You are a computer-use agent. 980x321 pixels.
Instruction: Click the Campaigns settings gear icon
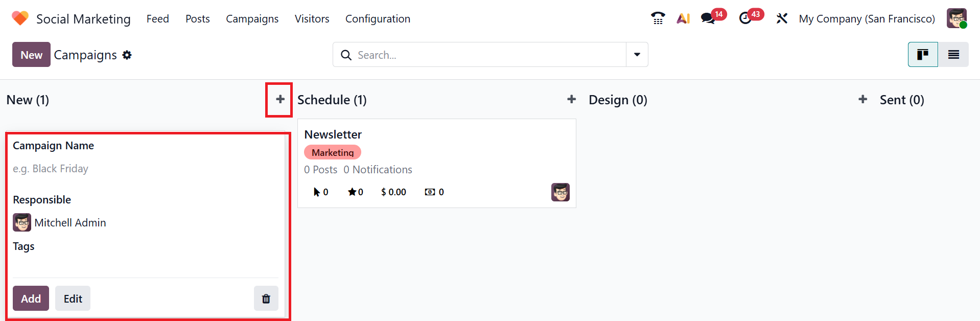127,55
